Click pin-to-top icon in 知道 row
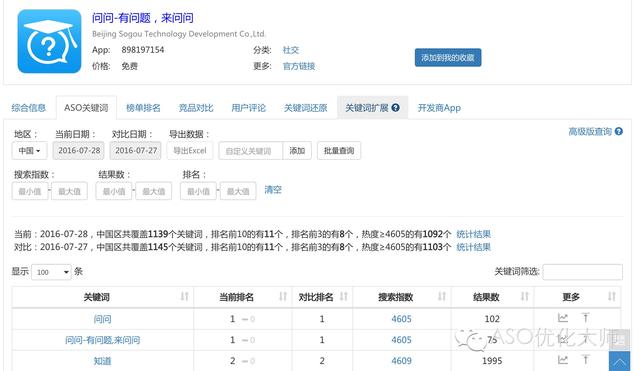 586,360
